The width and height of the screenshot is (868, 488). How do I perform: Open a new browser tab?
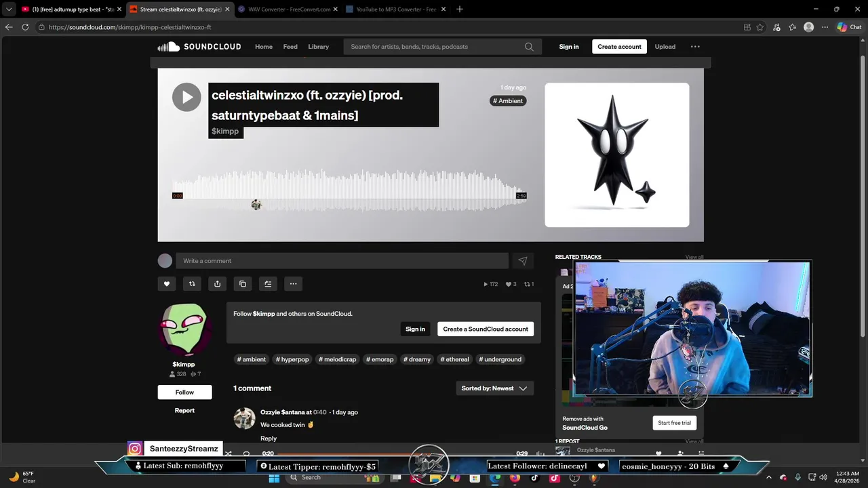tap(459, 9)
